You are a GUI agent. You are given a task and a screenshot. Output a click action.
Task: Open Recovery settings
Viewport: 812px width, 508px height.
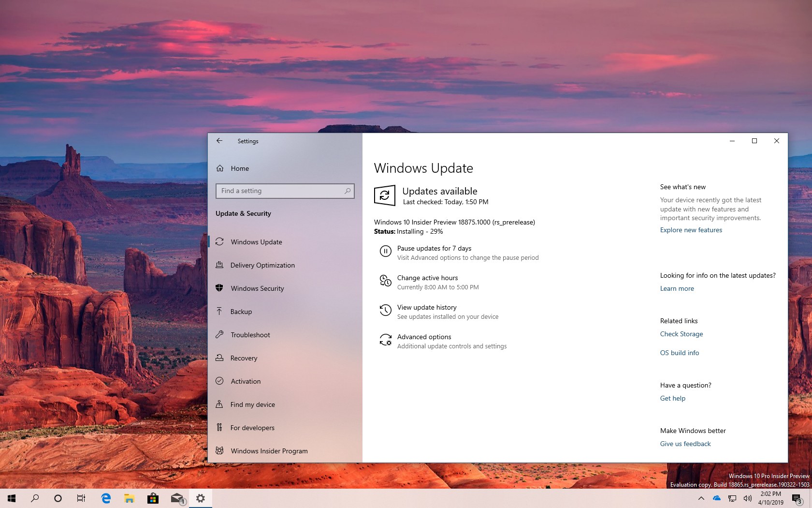click(x=244, y=358)
